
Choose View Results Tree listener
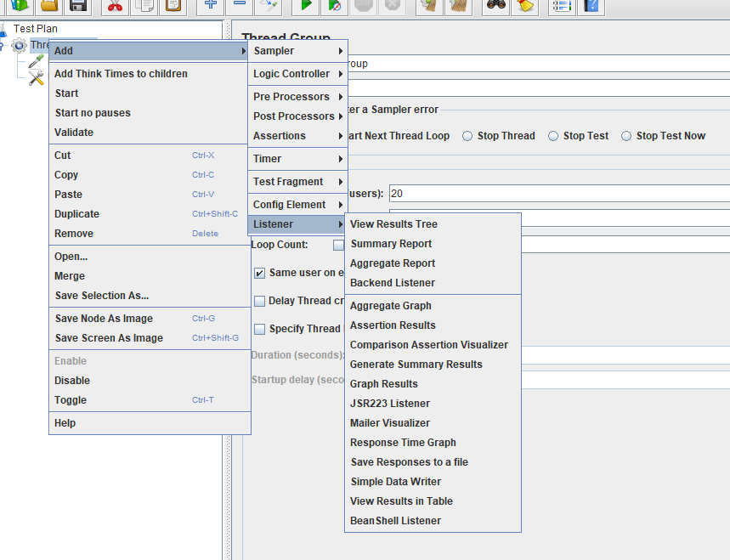point(433,223)
